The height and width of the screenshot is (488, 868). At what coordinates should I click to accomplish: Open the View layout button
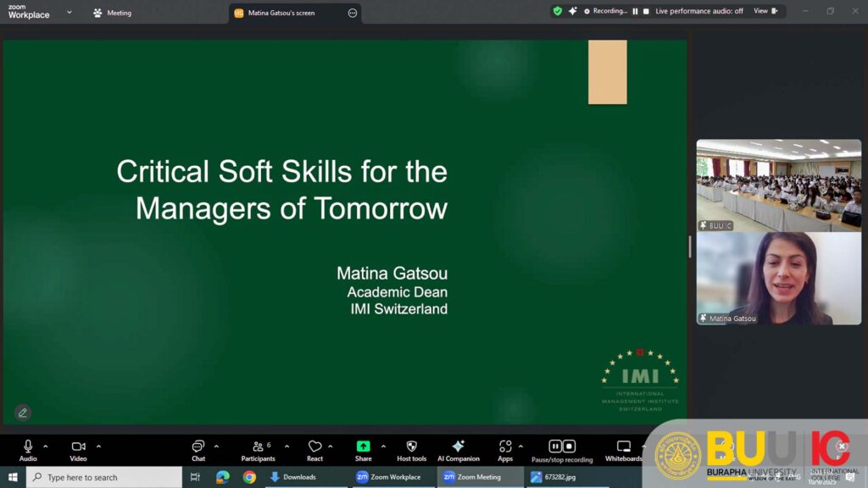click(765, 11)
